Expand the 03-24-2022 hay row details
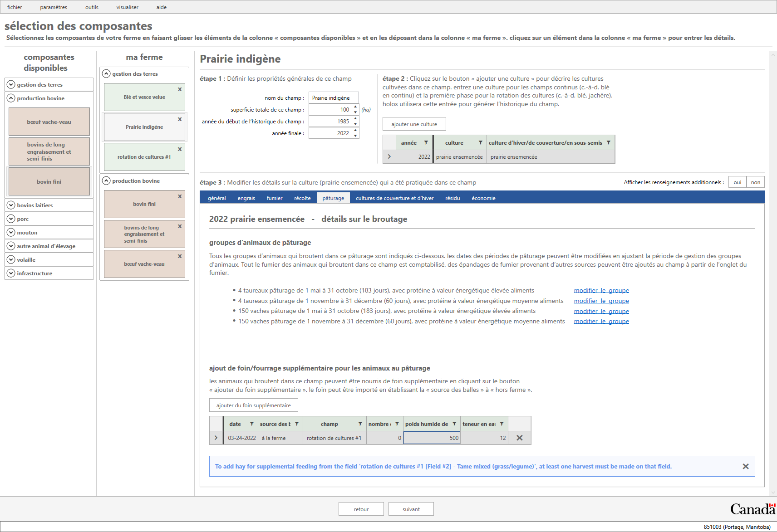Screen dimensions: 777x532 point(216,438)
